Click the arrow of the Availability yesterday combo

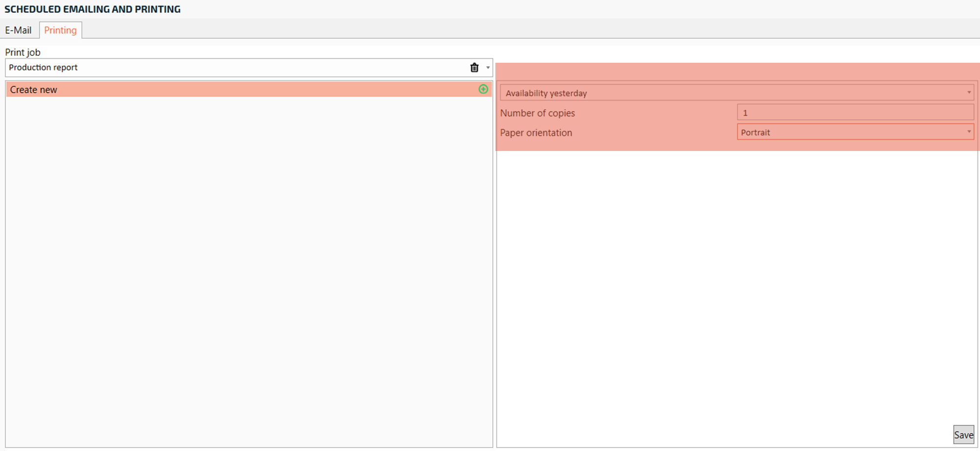tap(969, 93)
